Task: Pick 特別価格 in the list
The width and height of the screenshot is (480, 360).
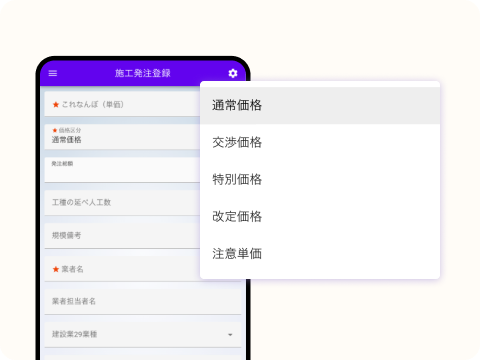Action: pos(320,179)
